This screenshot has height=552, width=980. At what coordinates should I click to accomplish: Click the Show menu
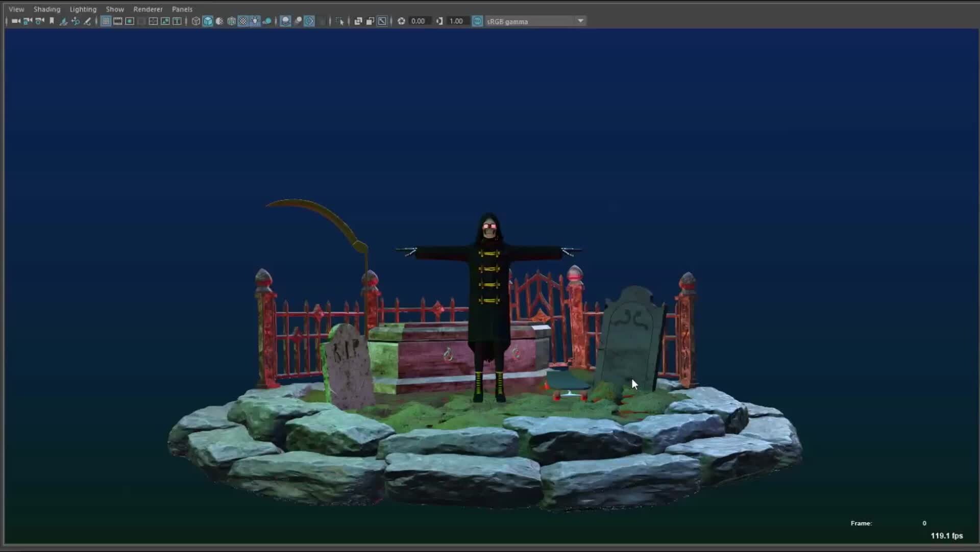tap(114, 9)
